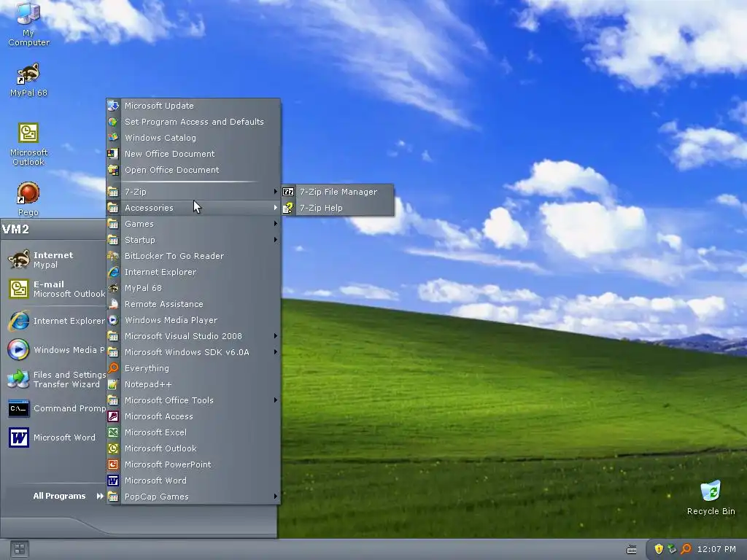Click the 12:07 PM clock
Image resolution: width=747 pixels, height=560 pixels.
716,549
